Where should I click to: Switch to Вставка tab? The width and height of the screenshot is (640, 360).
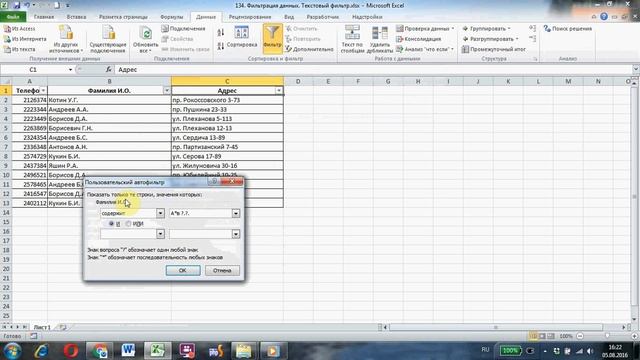click(76, 17)
